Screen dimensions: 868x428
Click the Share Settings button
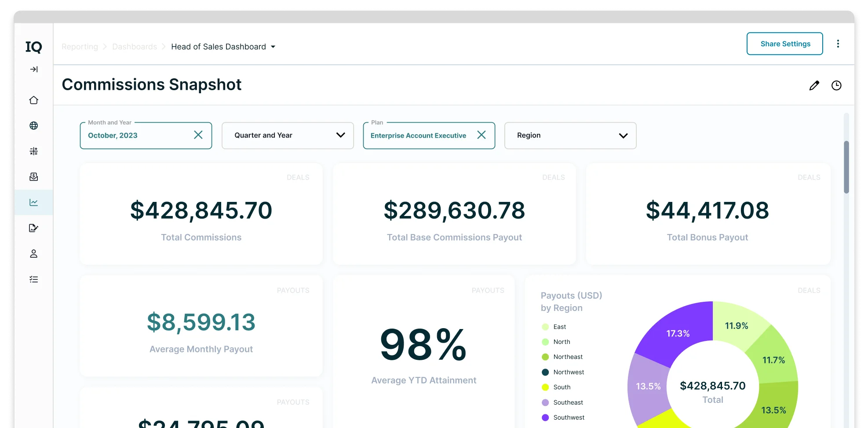point(785,44)
